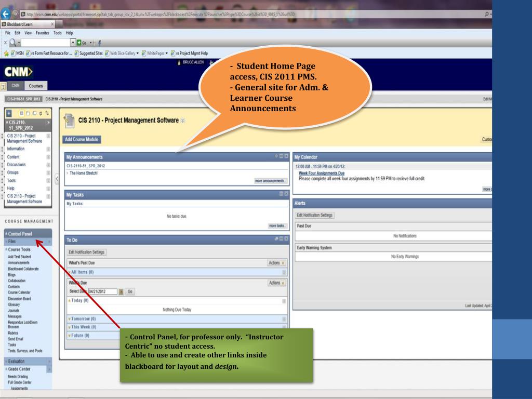Click the CNM logo

coord(18,72)
